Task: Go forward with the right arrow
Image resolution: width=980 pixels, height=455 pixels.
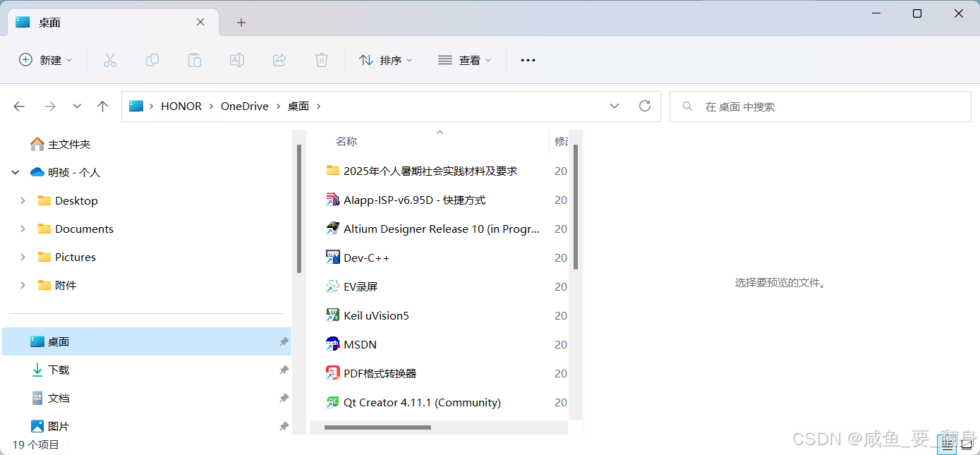Action: (x=50, y=107)
